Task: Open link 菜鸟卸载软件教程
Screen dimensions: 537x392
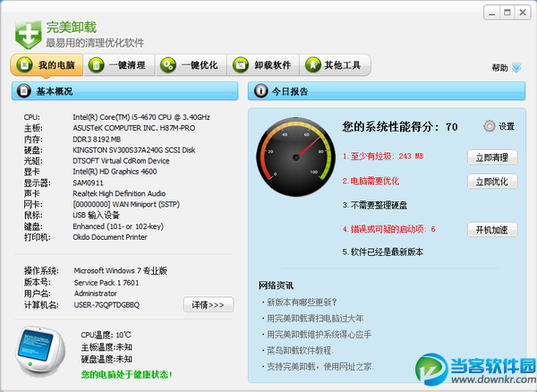Action: [300, 351]
